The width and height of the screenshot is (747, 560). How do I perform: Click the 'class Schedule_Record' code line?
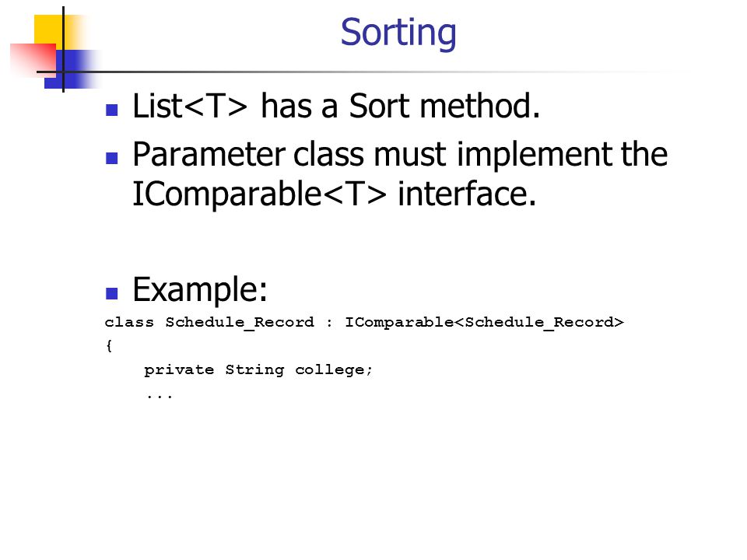coord(364,322)
